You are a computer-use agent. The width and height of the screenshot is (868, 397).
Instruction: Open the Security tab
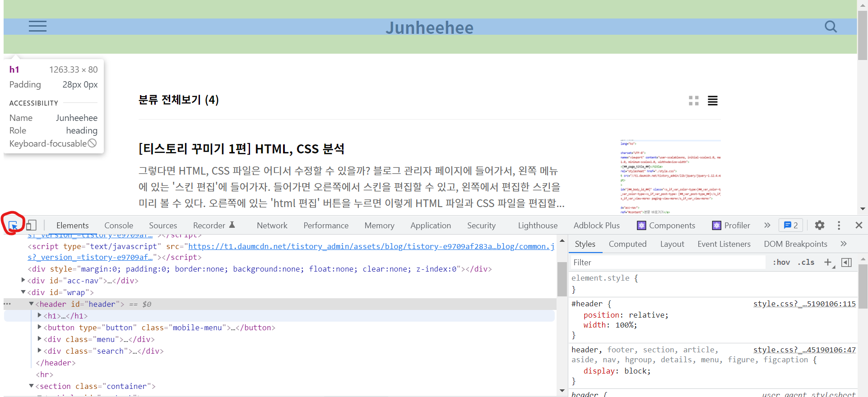[481, 225]
